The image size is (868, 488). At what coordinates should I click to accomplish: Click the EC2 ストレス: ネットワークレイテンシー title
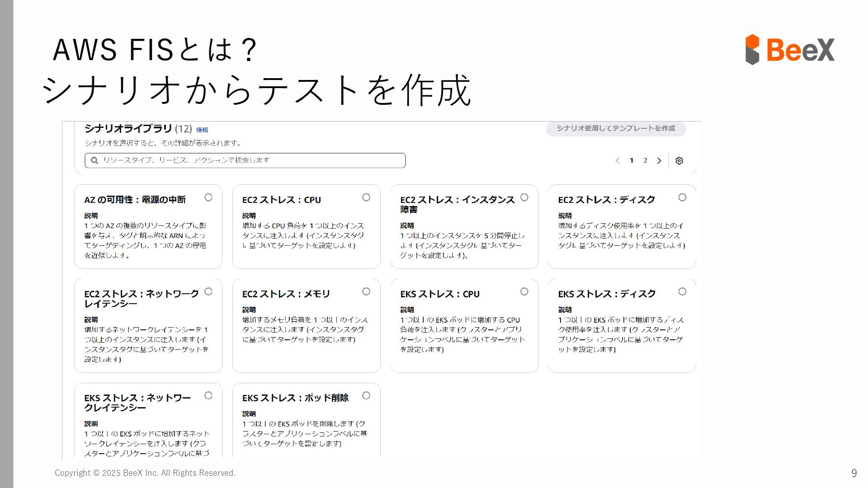point(142,299)
